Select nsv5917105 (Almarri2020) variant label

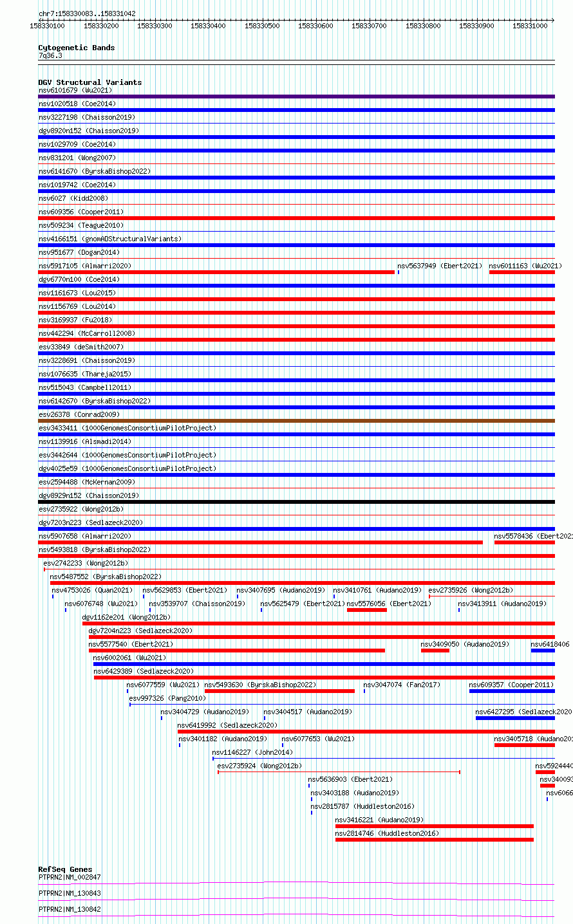coord(85,266)
